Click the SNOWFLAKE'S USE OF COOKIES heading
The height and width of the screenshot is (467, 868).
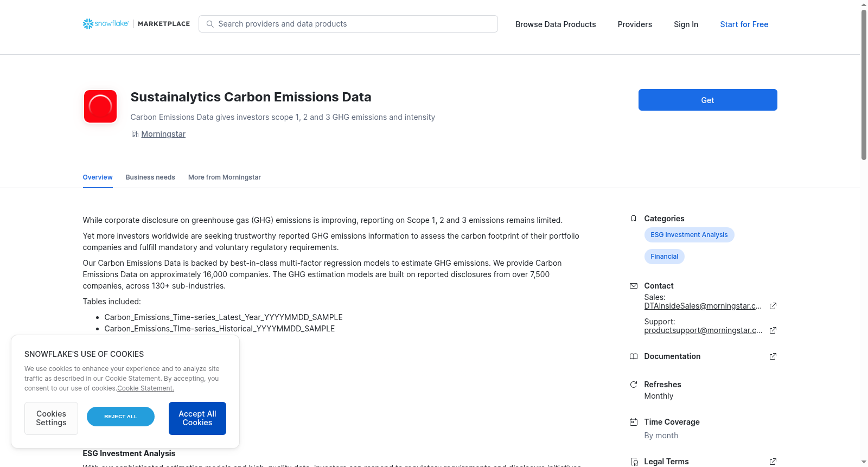(x=84, y=354)
